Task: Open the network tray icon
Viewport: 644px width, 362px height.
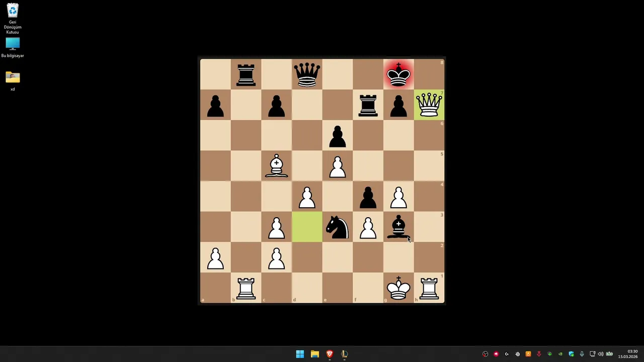Action: pyautogui.click(x=593, y=354)
